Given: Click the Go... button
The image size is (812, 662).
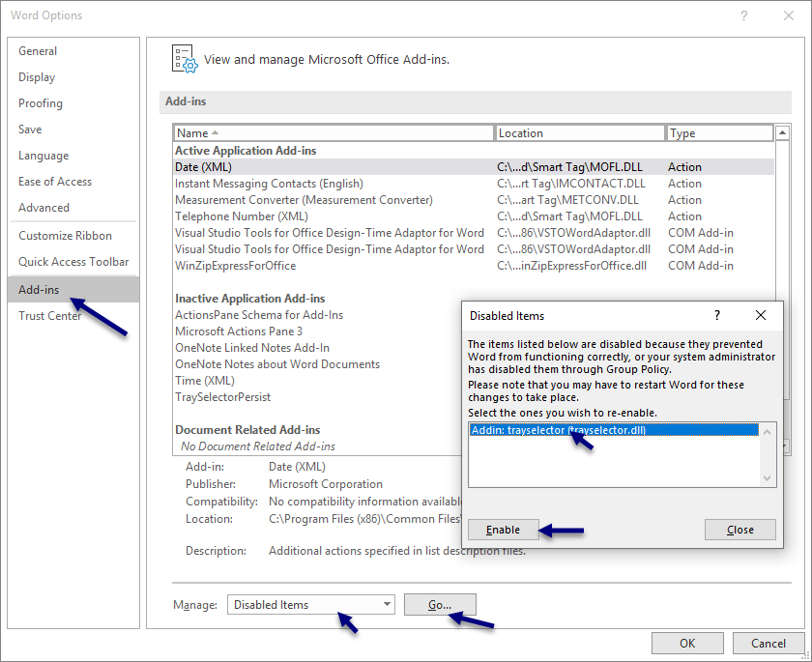Looking at the screenshot, I should coord(440,605).
